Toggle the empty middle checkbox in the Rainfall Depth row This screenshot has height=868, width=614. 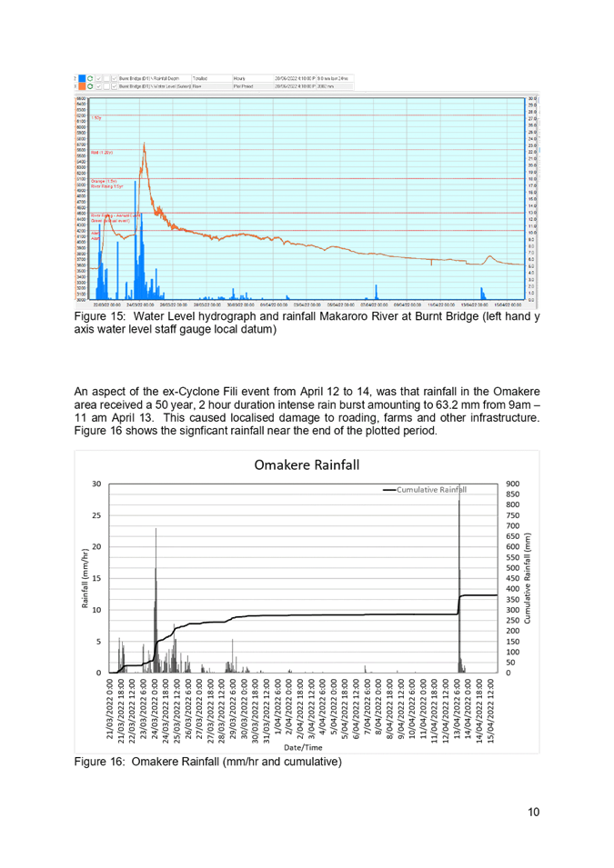tap(106, 78)
